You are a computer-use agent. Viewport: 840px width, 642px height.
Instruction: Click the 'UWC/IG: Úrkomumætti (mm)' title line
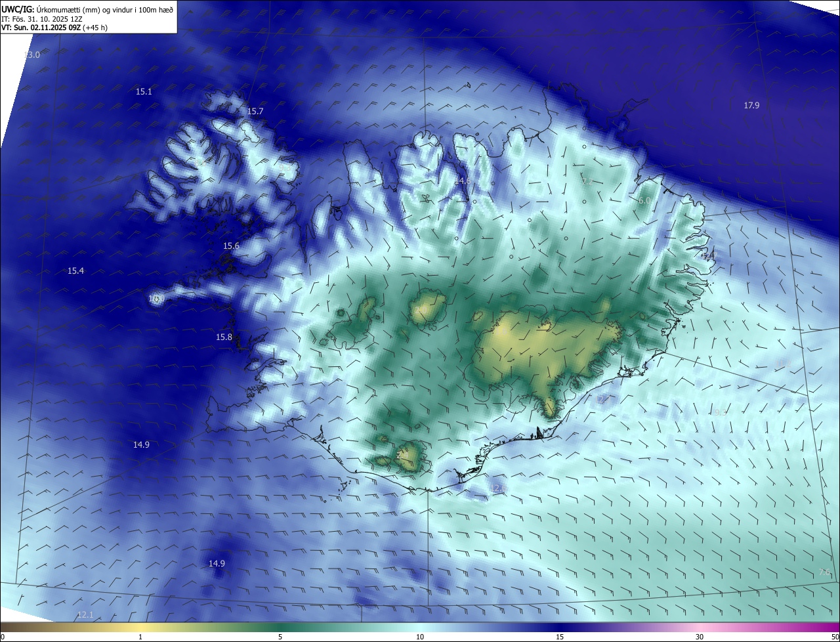[x=88, y=9]
